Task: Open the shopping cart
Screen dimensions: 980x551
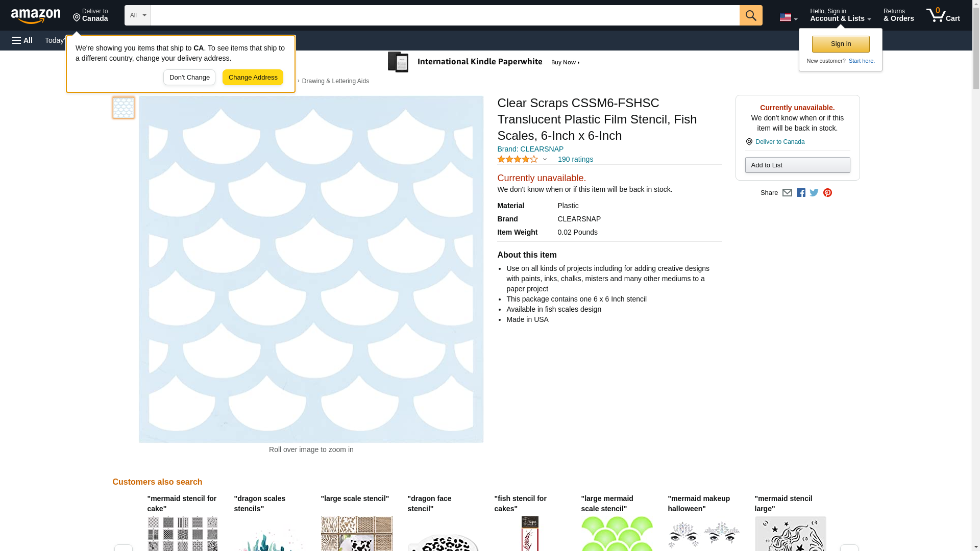Action: [x=943, y=15]
